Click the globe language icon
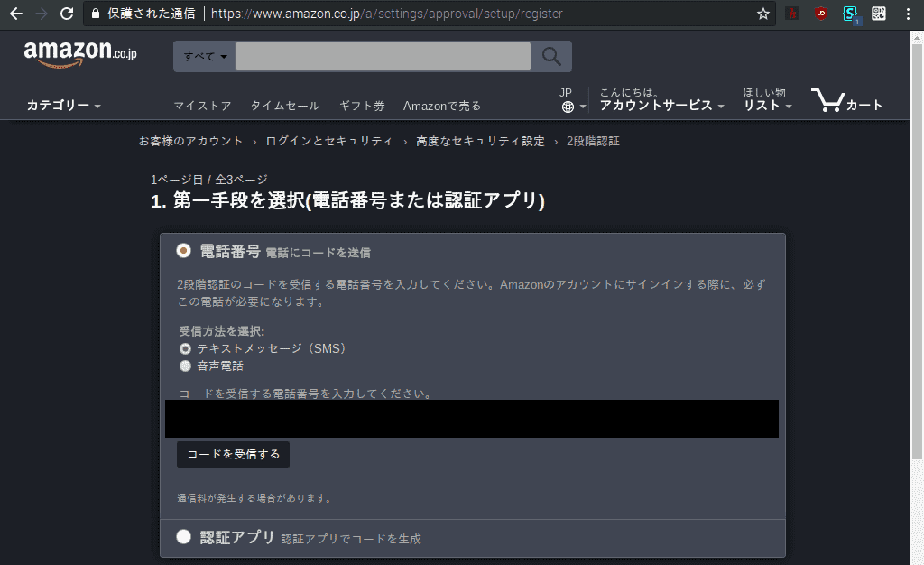This screenshot has width=924, height=565. tap(568, 107)
